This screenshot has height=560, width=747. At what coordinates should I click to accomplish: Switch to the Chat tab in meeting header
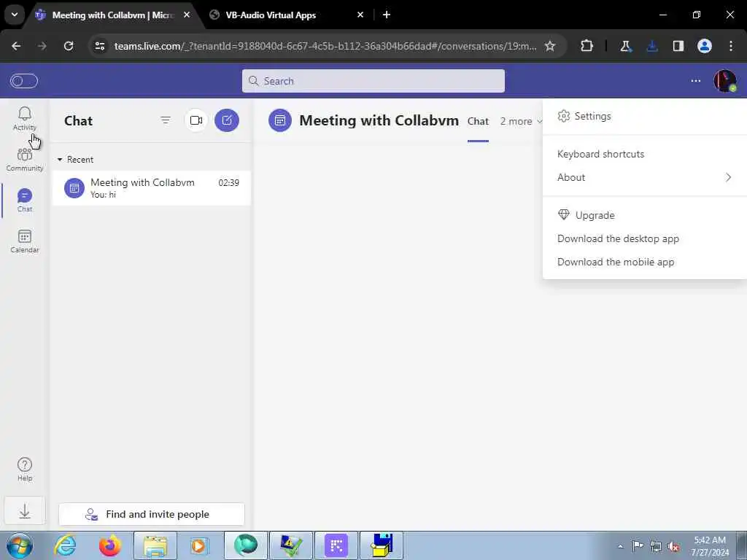(x=478, y=122)
